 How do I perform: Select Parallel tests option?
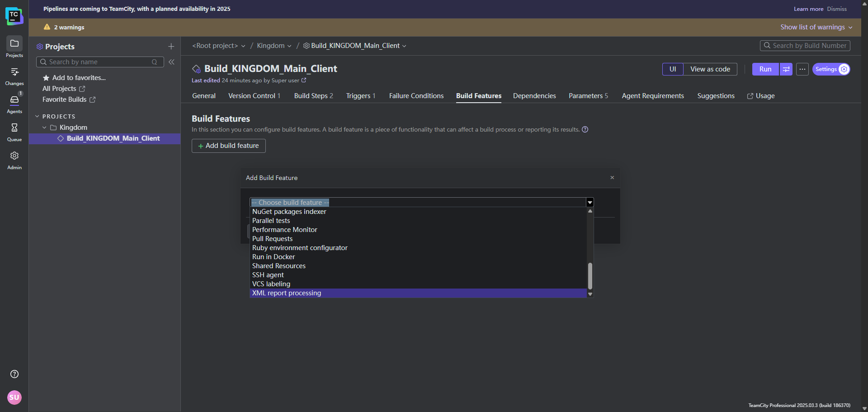pos(418,221)
